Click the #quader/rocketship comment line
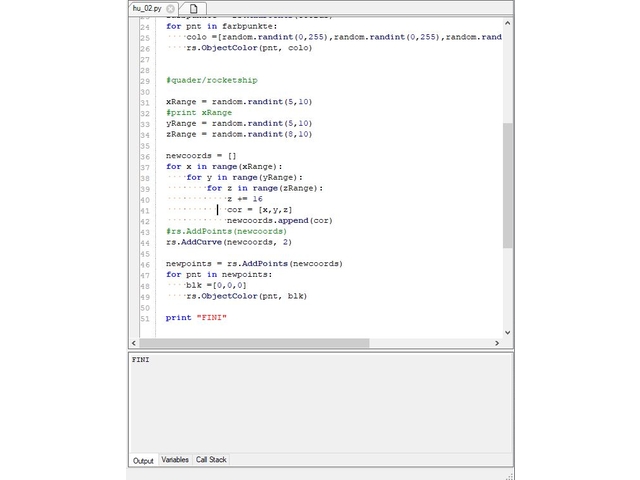The height and width of the screenshot is (480, 640). click(x=212, y=80)
